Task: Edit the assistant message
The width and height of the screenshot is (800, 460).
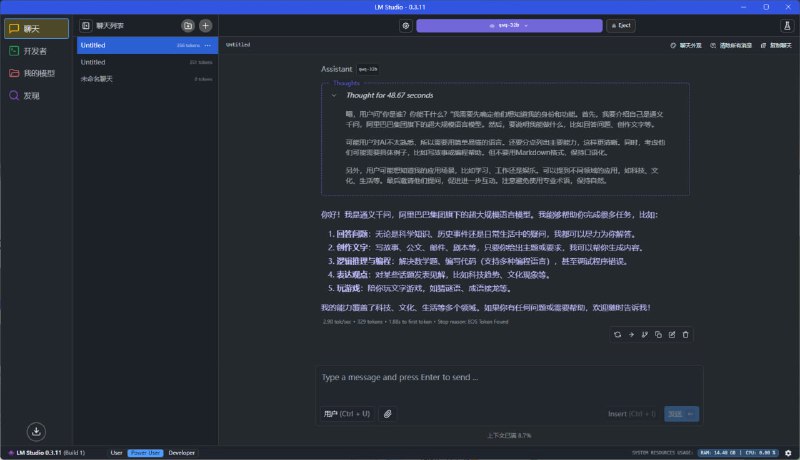Action: click(672, 335)
